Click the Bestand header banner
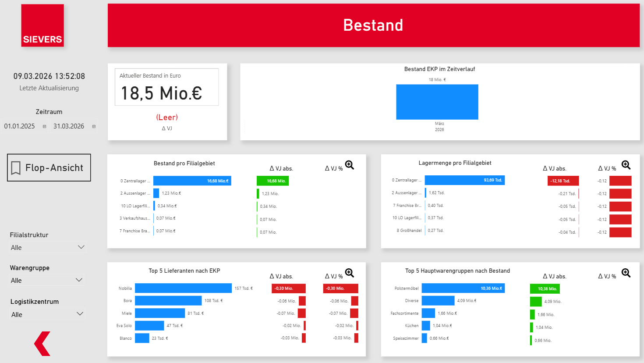Screen dimensions: 644x363 [x=374, y=25]
